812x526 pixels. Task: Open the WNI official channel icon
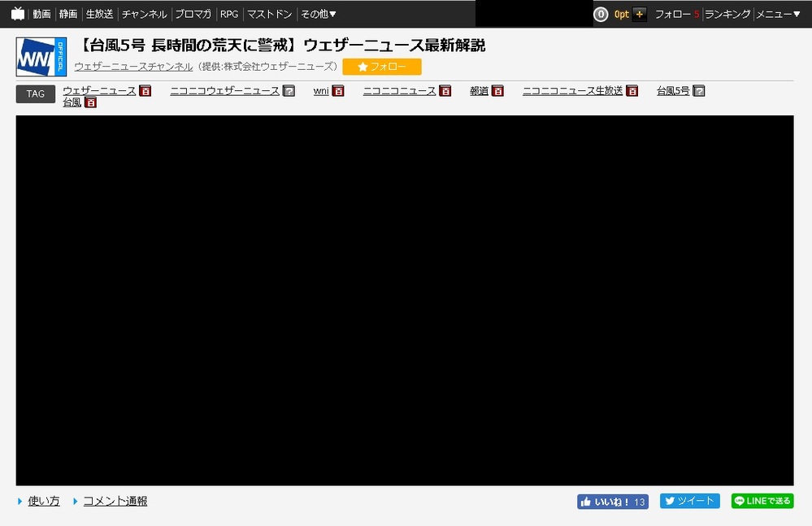pyautogui.click(x=41, y=57)
